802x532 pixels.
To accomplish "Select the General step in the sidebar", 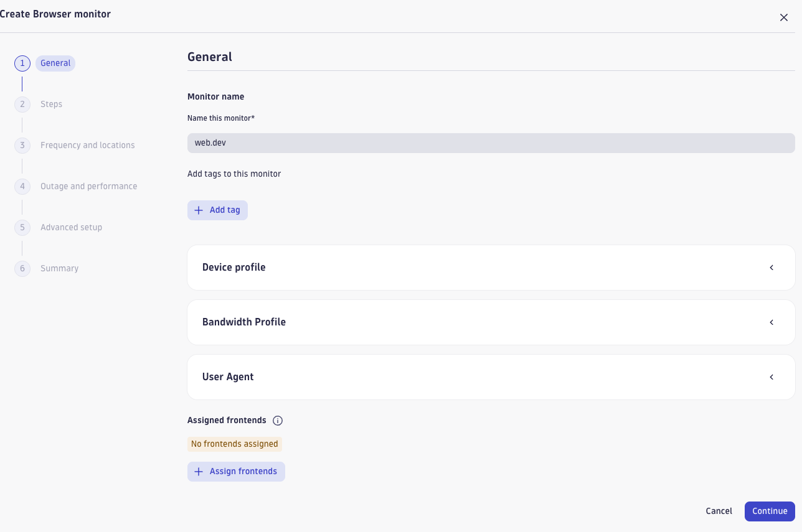I will [x=55, y=63].
